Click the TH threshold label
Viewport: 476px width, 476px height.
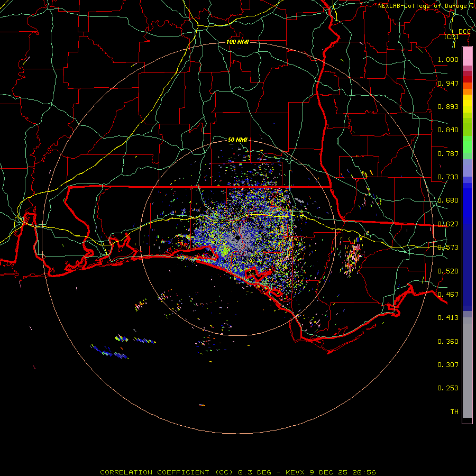pyautogui.click(x=454, y=412)
